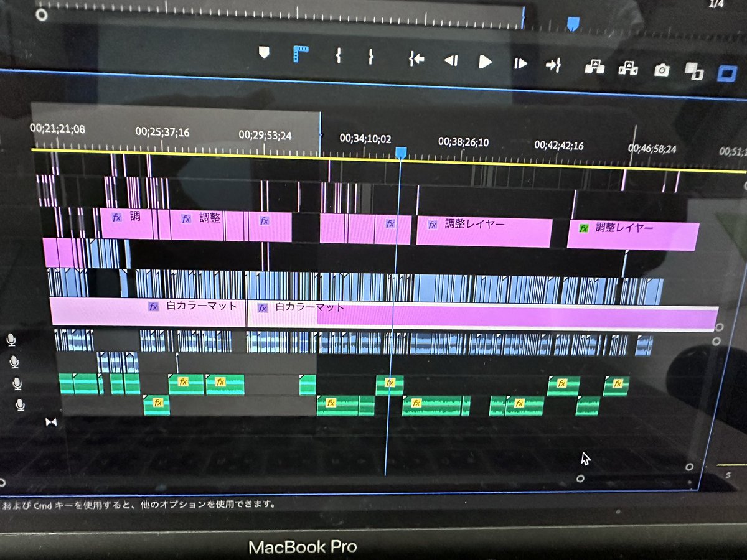
Task: Click fx badge on the first 白カラーマット clip
Action: point(154,306)
